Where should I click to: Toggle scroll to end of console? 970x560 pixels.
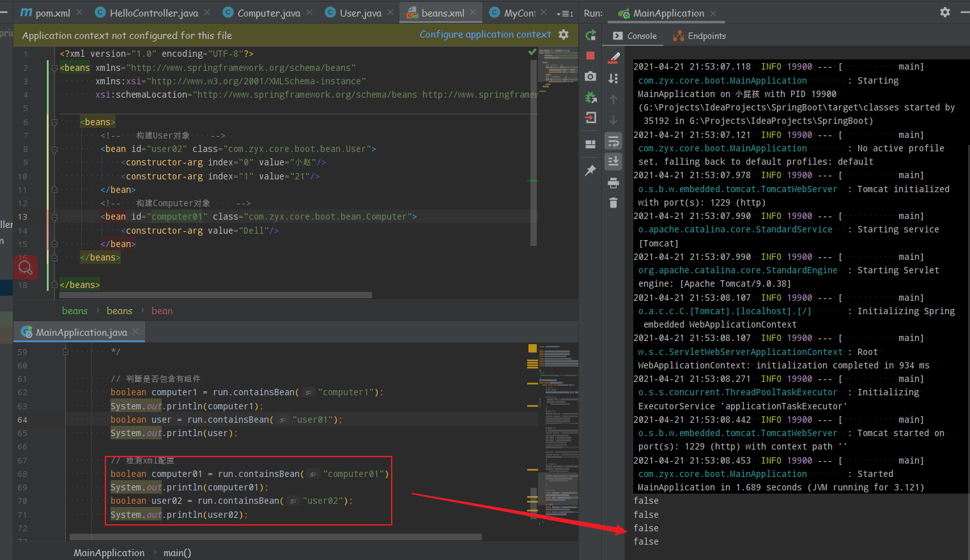[x=613, y=162]
